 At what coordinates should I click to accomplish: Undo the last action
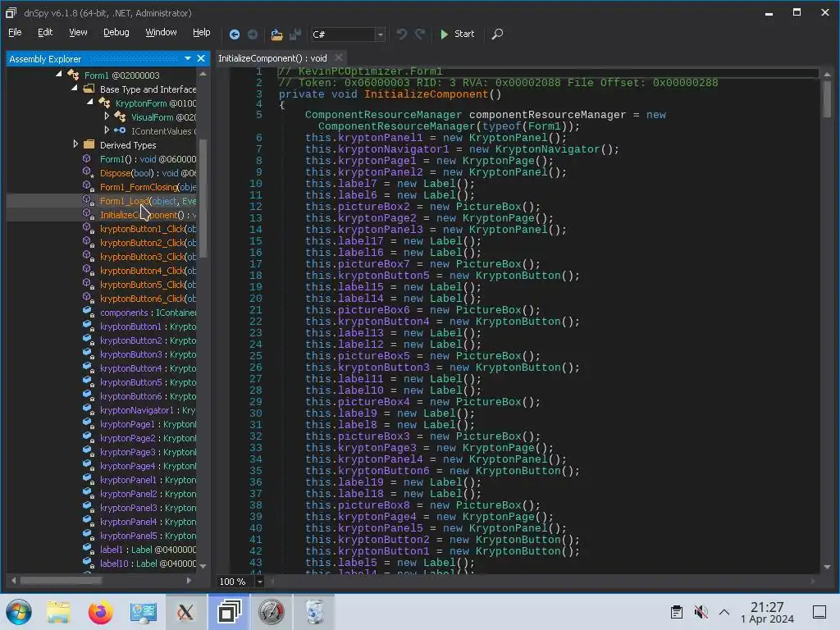(x=402, y=34)
